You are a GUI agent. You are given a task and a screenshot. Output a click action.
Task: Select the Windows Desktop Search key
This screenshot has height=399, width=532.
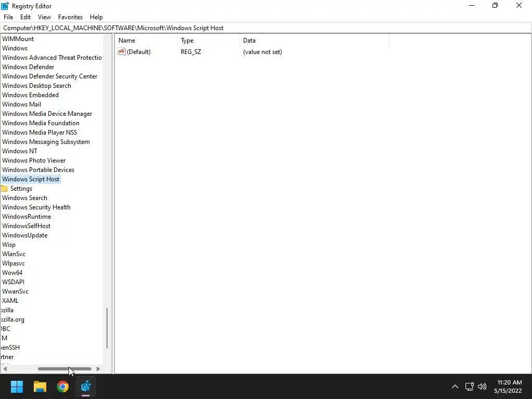37,86
